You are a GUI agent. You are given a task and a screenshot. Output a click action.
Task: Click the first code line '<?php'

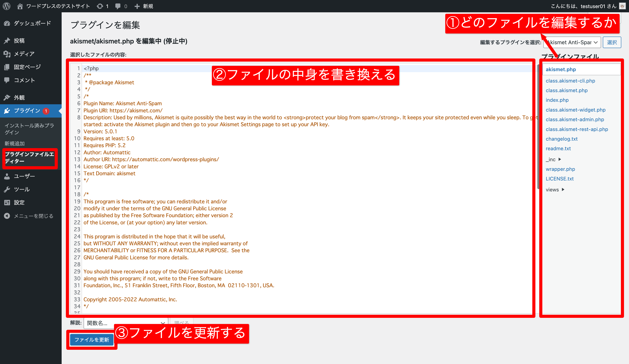(x=91, y=68)
